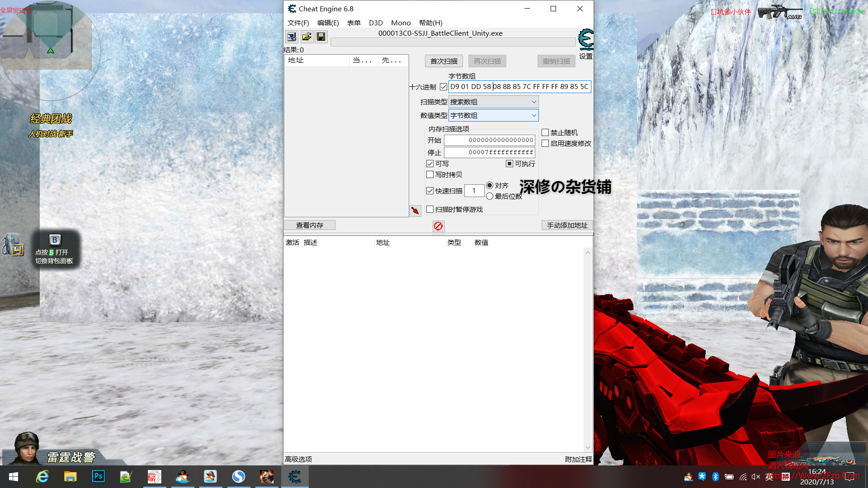Select the 最后位数 radio button

tap(490, 196)
